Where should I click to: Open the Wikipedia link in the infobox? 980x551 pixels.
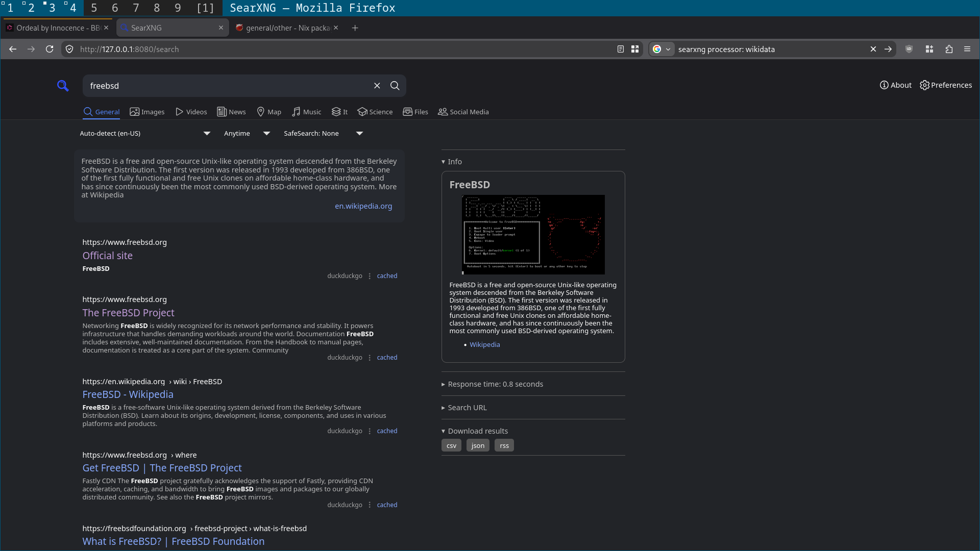tap(485, 345)
